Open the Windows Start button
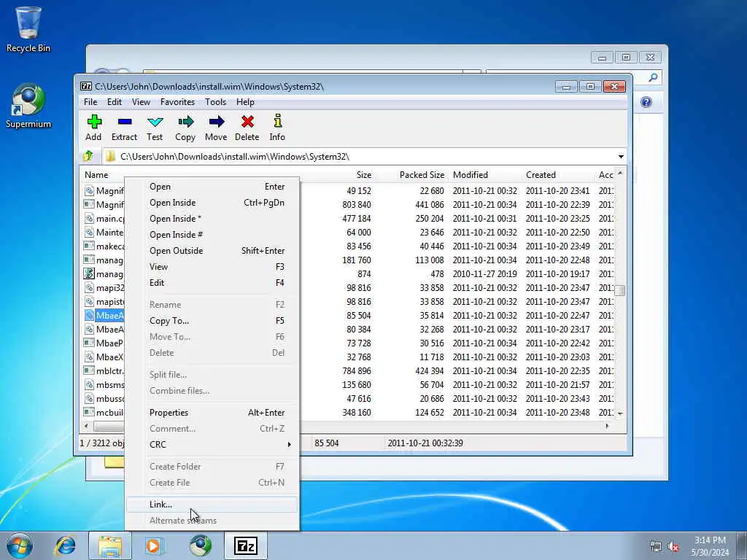Image resolution: width=747 pixels, height=560 pixels. coord(20,545)
